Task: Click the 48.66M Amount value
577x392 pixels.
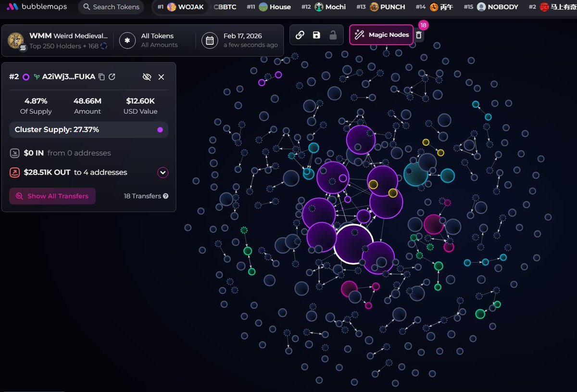Action: pyautogui.click(x=88, y=101)
